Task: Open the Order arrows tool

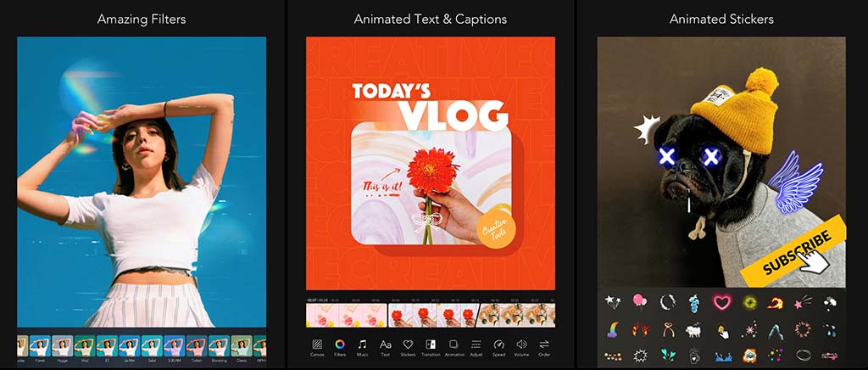Action: pos(544,347)
